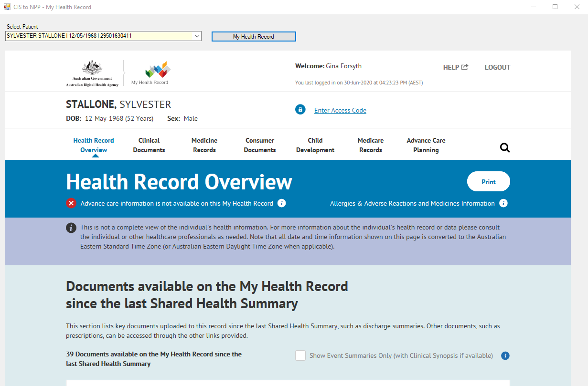Click info icon beside Allergies & Adverse Reactions
Image resolution: width=588 pixels, height=386 pixels.
[x=503, y=203]
